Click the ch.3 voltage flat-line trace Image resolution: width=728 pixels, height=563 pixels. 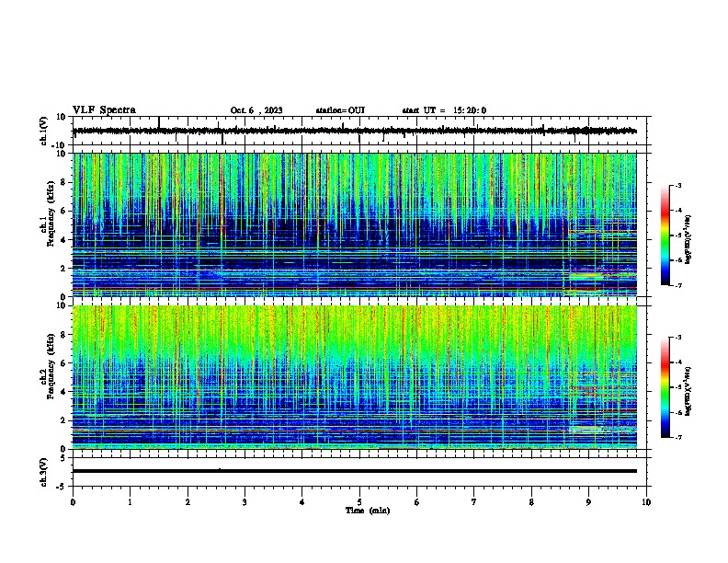click(354, 471)
